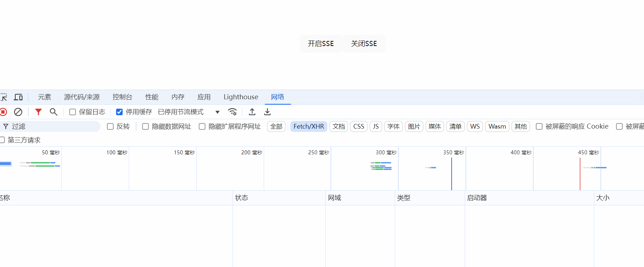The image size is (644, 267).
Task: Clear the network log
Action: coord(18,112)
